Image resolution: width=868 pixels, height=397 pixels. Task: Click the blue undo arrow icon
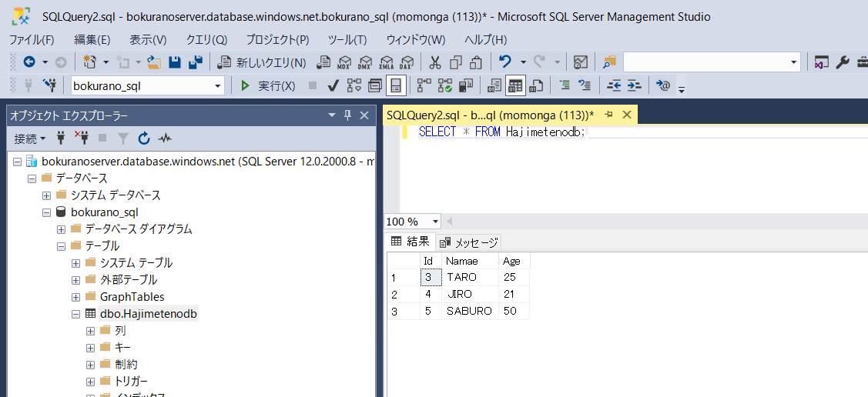coord(504,62)
